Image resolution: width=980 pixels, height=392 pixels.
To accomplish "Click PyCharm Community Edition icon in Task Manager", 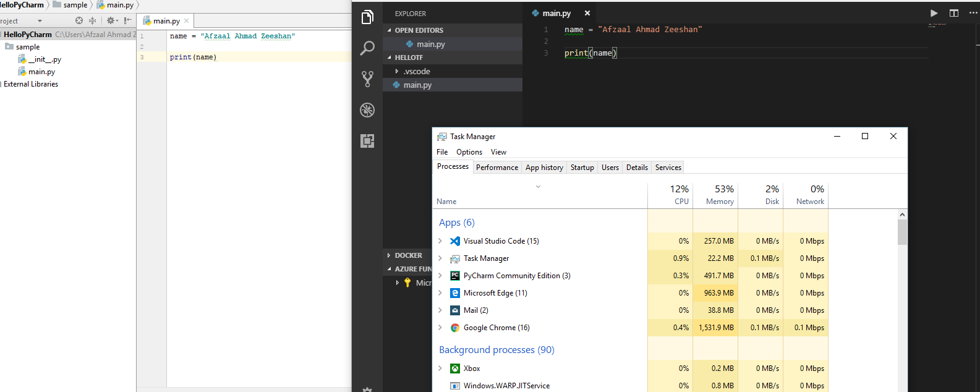I will 455,276.
